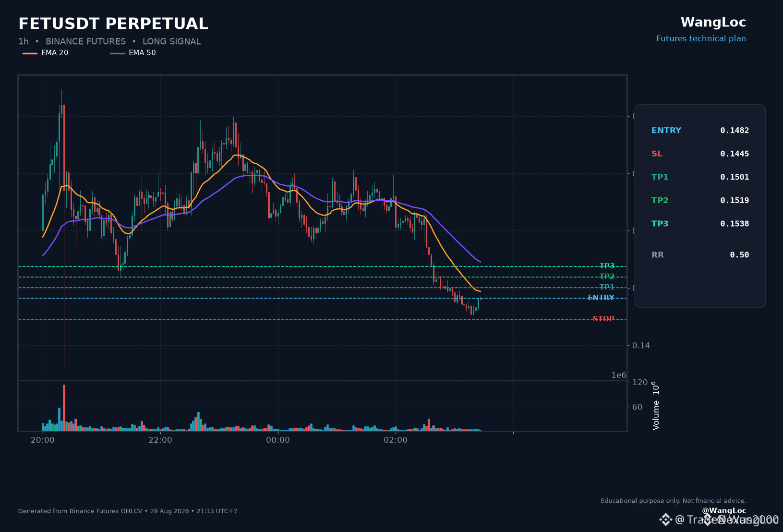Select the ENTRY label in the side panel
Viewport: 783px width, 532px height.
(666, 131)
